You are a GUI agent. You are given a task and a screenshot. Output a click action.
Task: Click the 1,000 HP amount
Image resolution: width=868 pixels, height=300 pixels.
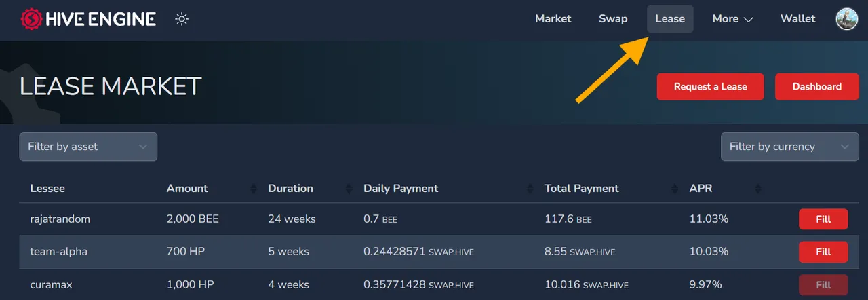click(x=190, y=285)
